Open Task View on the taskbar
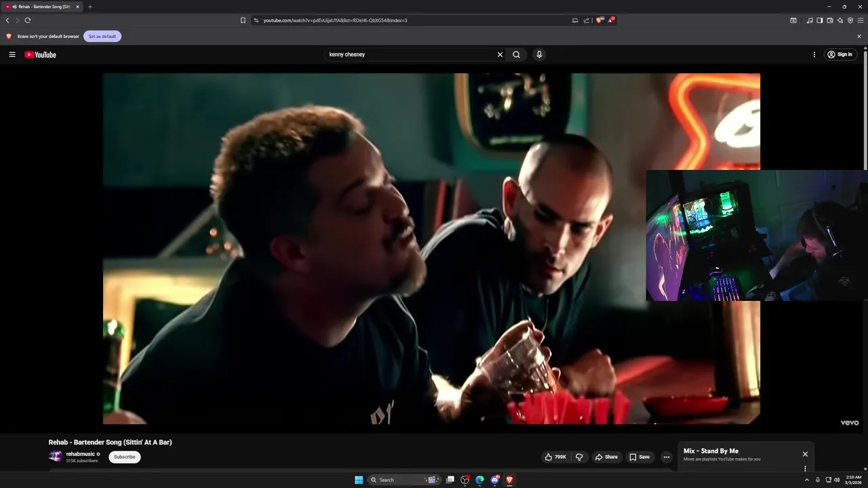 click(x=450, y=480)
